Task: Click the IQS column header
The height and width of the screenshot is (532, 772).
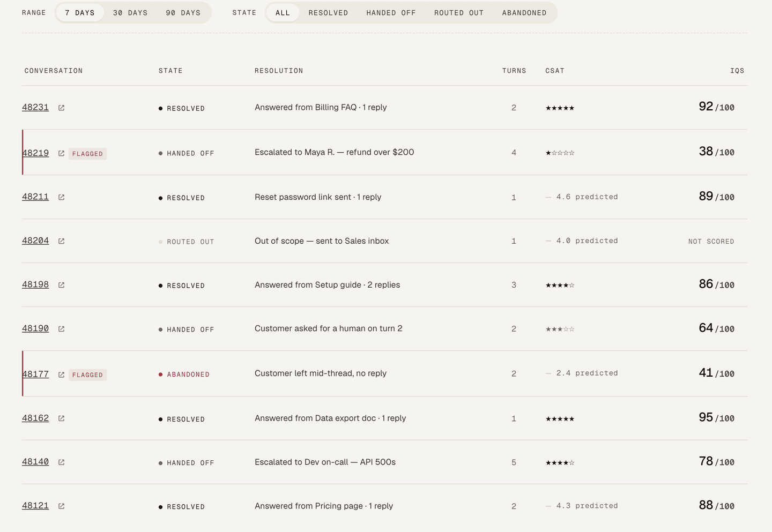Action: (737, 71)
